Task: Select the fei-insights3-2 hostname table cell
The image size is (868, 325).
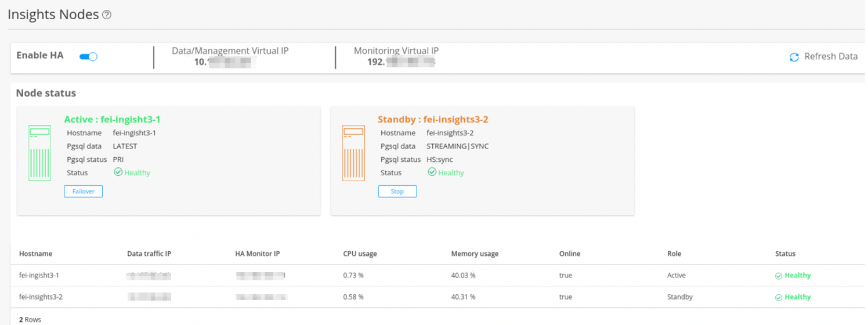Action: point(41,297)
